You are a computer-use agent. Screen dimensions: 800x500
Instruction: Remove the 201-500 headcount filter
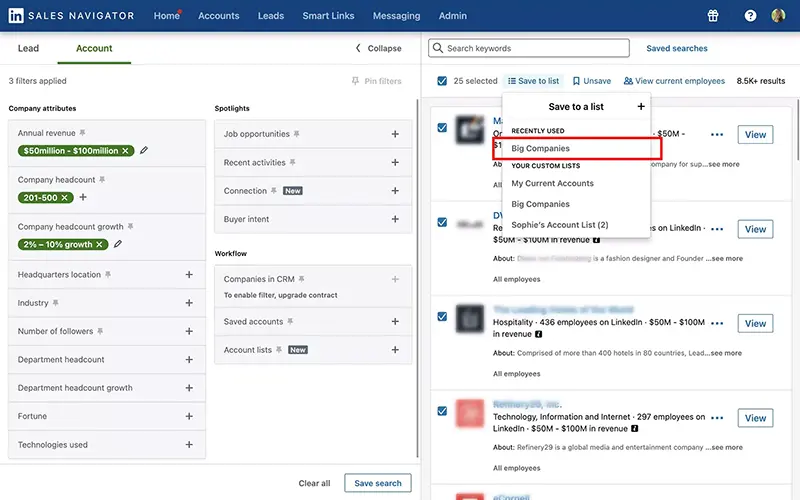click(x=64, y=197)
